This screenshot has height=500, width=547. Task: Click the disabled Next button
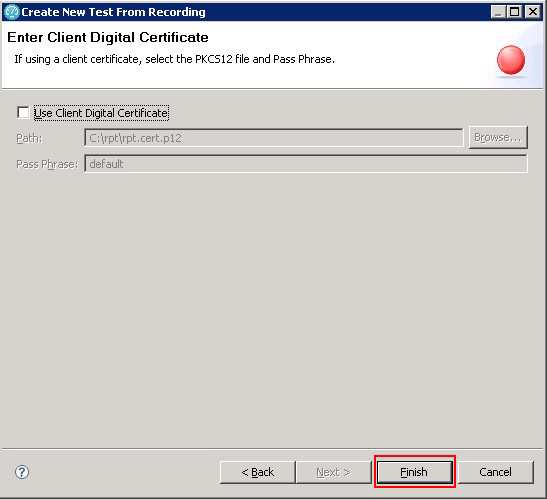pos(334,472)
